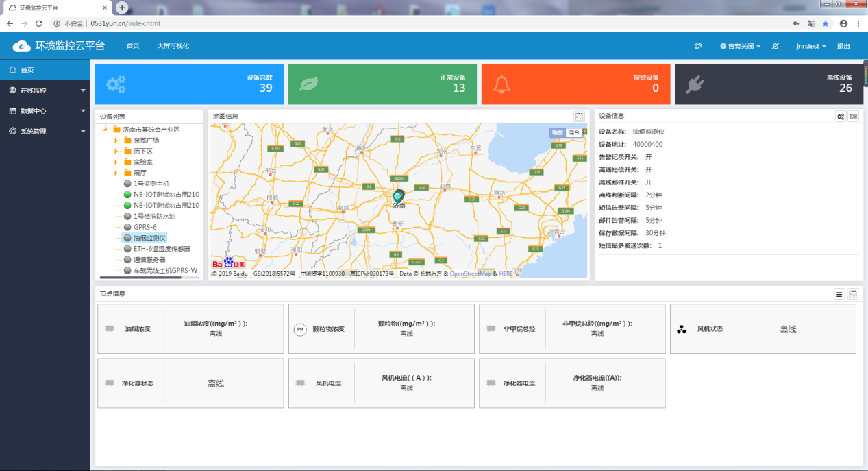Open the 告警关闭 dropdown
Image resolution: width=868 pixels, height=471 pixels.
741,46
